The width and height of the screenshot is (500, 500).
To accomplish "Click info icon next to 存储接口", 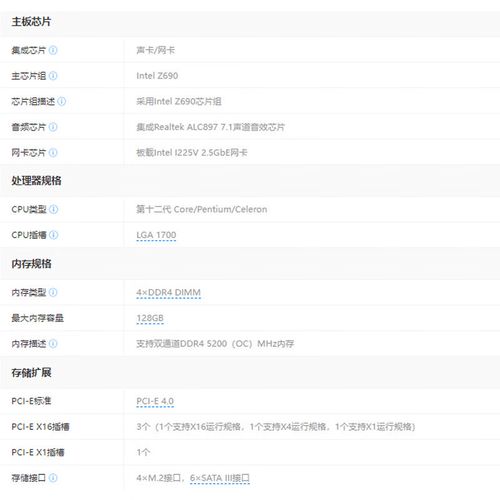I will 53,478.
